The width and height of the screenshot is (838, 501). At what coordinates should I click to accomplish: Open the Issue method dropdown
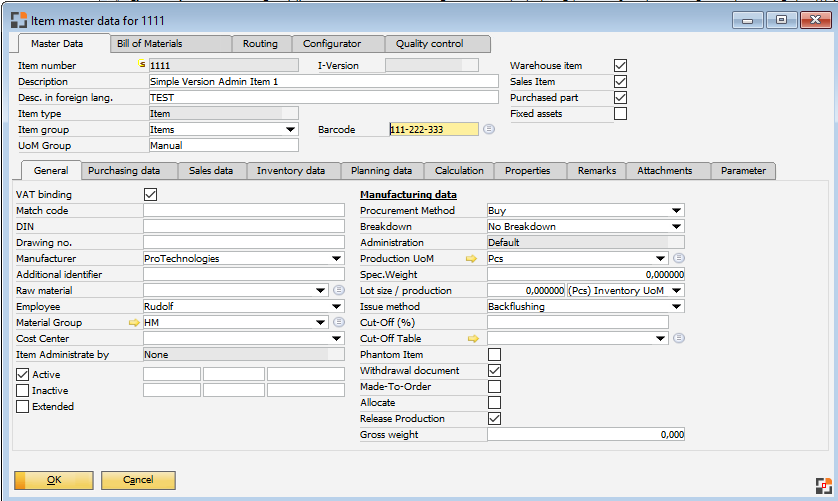[676, 307]
